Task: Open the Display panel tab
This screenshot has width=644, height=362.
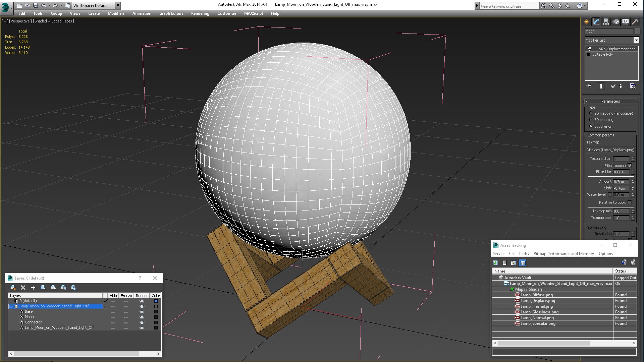Action: [x=626, y=22]
